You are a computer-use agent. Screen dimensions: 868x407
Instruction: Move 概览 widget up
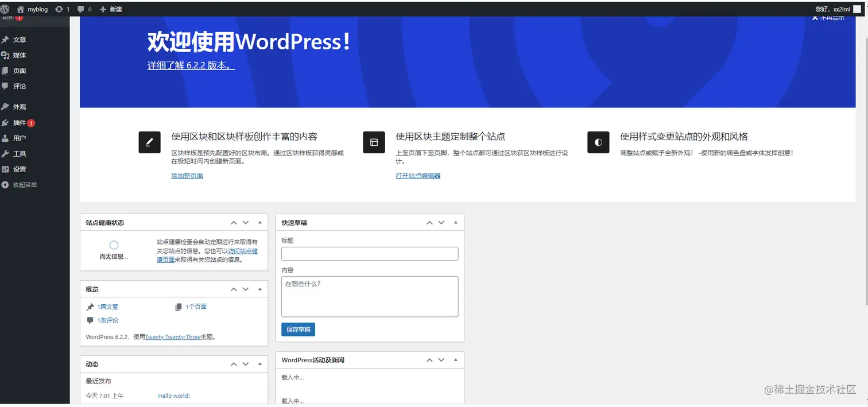234,289
